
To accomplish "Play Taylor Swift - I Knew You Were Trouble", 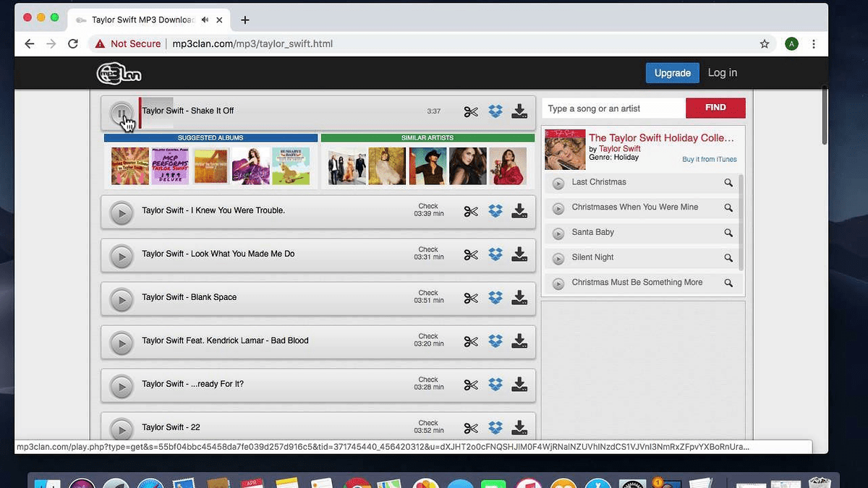I will [121, 211].
